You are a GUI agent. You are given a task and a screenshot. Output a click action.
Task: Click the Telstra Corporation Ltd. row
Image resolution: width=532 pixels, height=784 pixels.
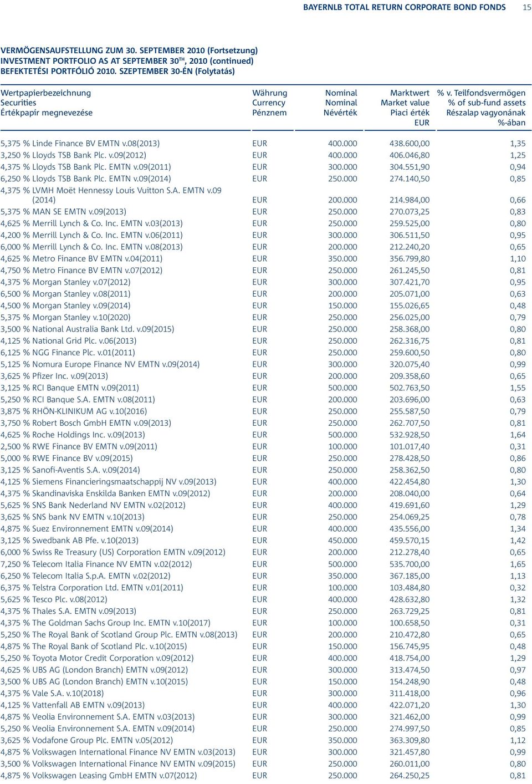[x=263, y=588]
